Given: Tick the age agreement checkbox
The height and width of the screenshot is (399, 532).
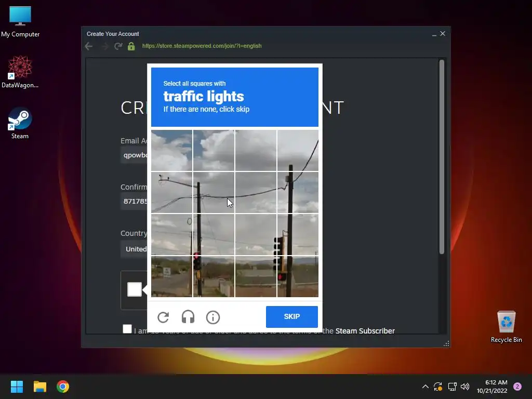Looking at the screenshot, I should pos(127,329).
